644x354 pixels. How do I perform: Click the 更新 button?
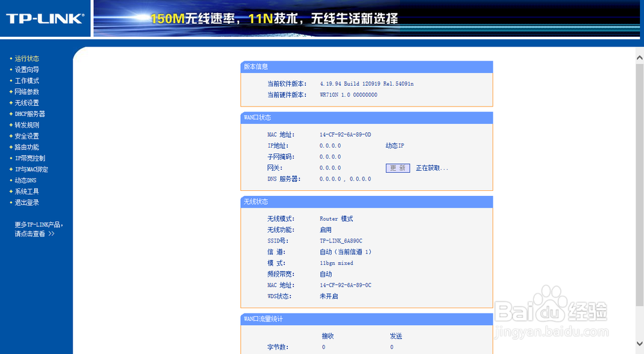coord(397,168)
